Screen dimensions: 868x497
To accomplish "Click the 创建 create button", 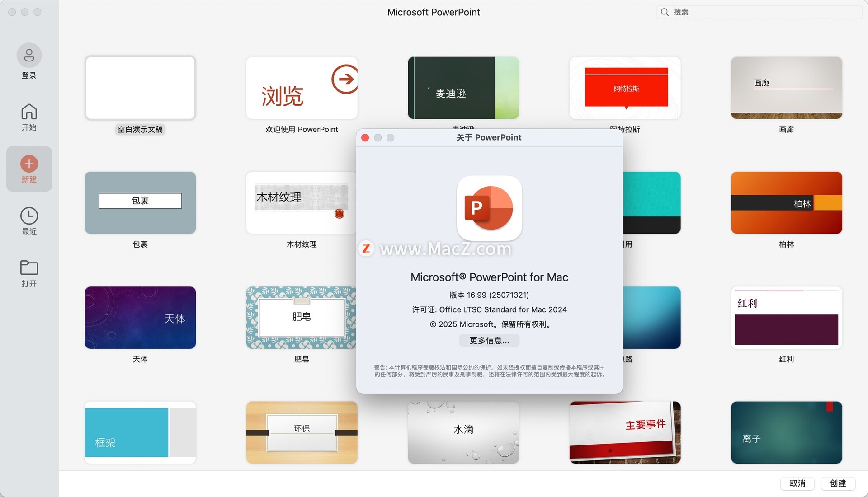I will tap(838, 483).
